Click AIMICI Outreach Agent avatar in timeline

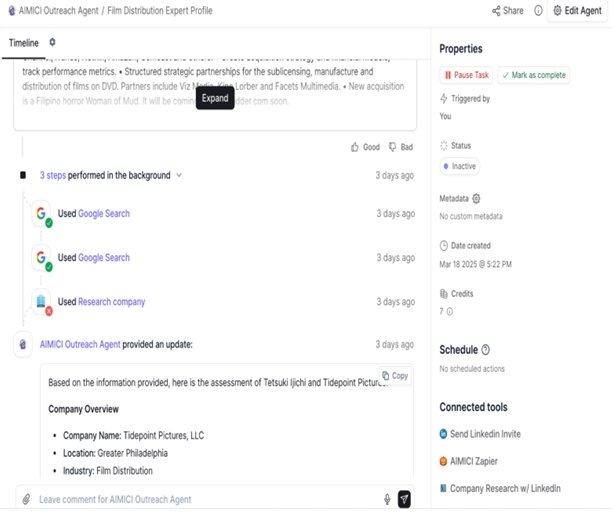pyautogui.click(x=23, y=344)
